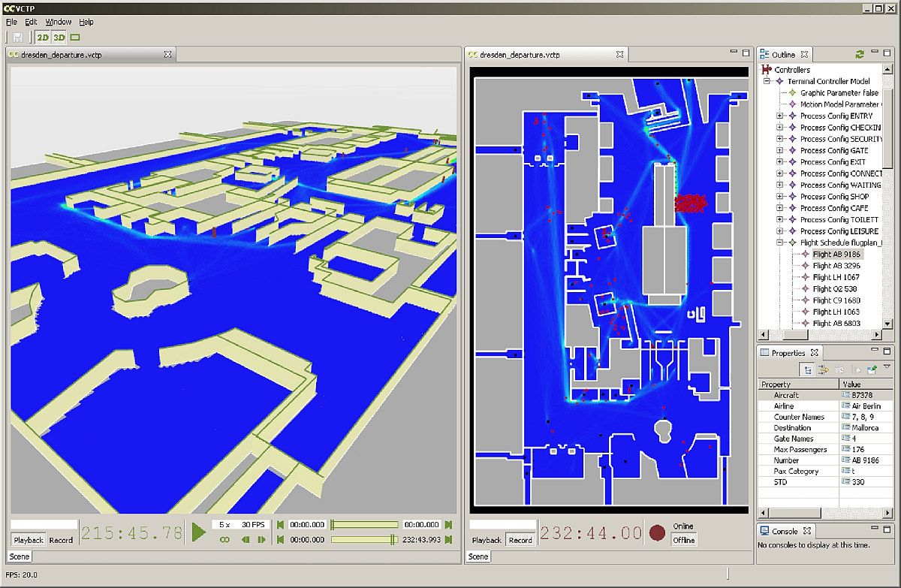Toggle Record mode in the right scene
The image size is (901, 588).
(520, 540)
